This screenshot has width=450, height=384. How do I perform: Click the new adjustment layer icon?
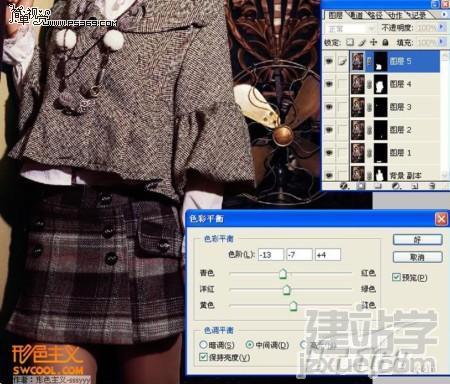(x=396, y=186)
